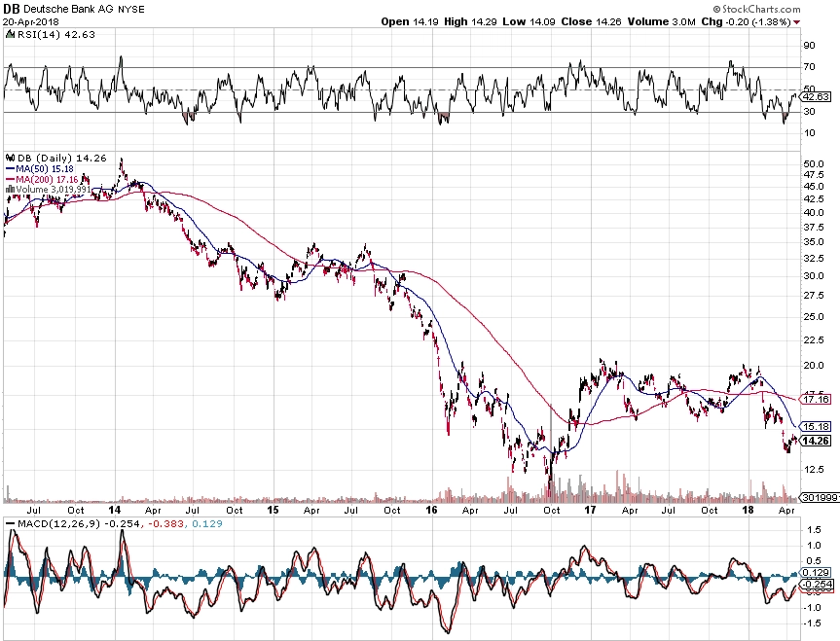This screenshot has width=840, height=641.
Task: Click the 15.18 MA(50) value label
Action: click(817, 427)
